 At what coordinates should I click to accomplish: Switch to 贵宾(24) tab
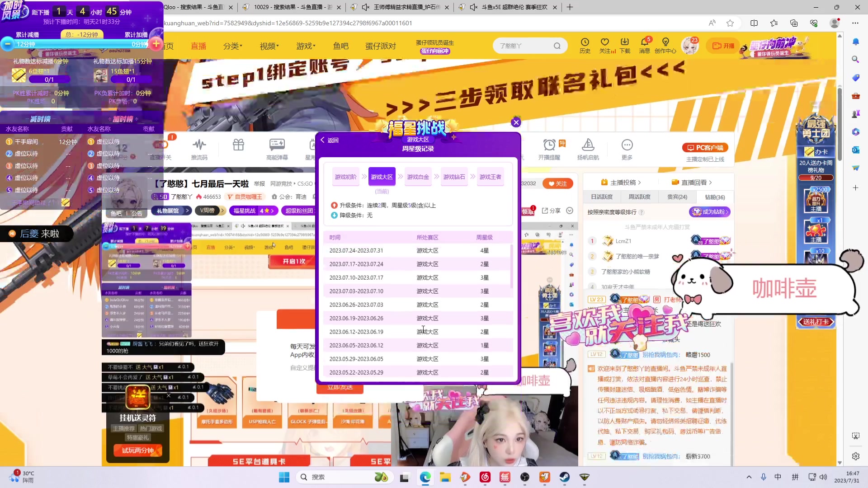pos(677,197)
